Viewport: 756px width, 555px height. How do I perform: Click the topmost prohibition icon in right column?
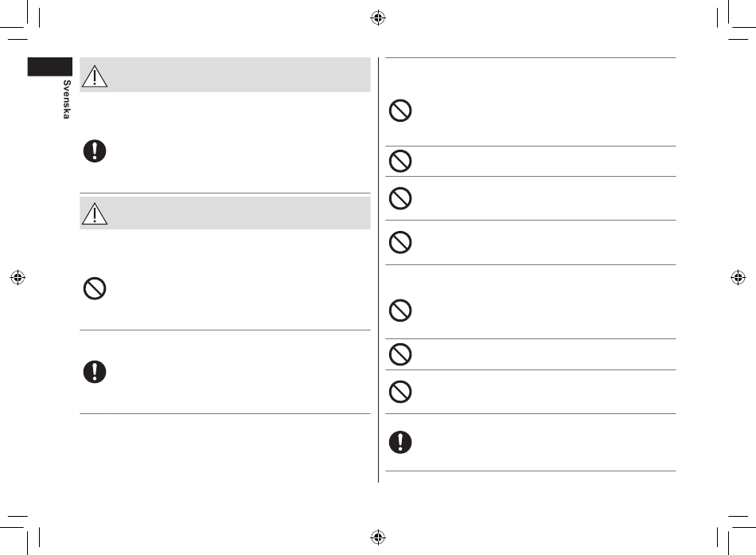click(400, 111)
